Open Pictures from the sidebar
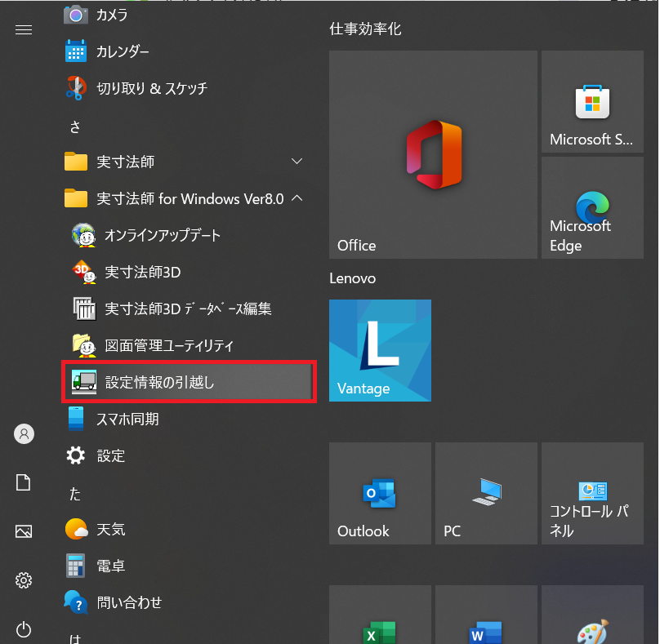 click(x=24, y=531)
